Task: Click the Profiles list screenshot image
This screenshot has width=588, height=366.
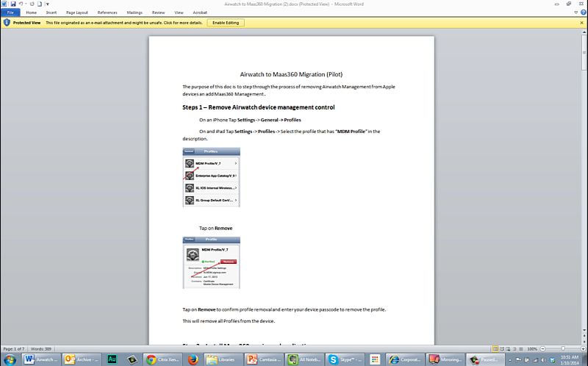Action: 211,177
